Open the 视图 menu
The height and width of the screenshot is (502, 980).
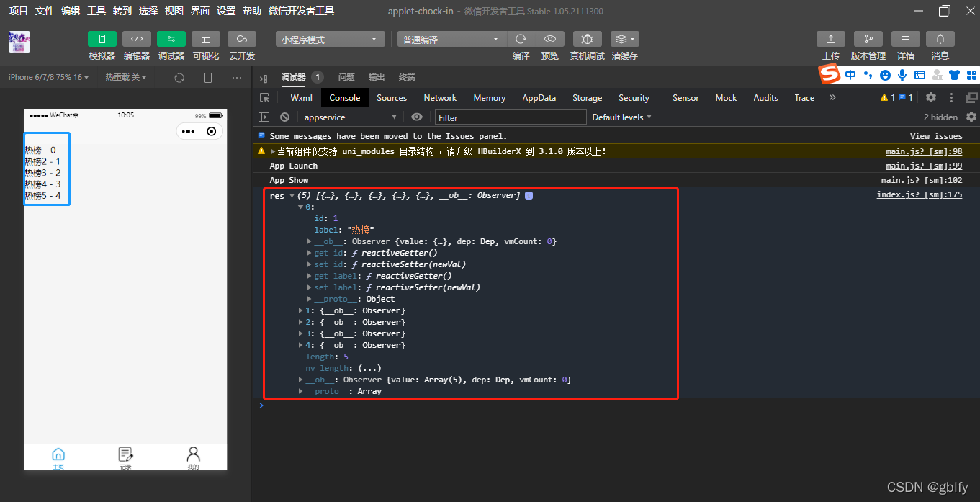[174, 11]
